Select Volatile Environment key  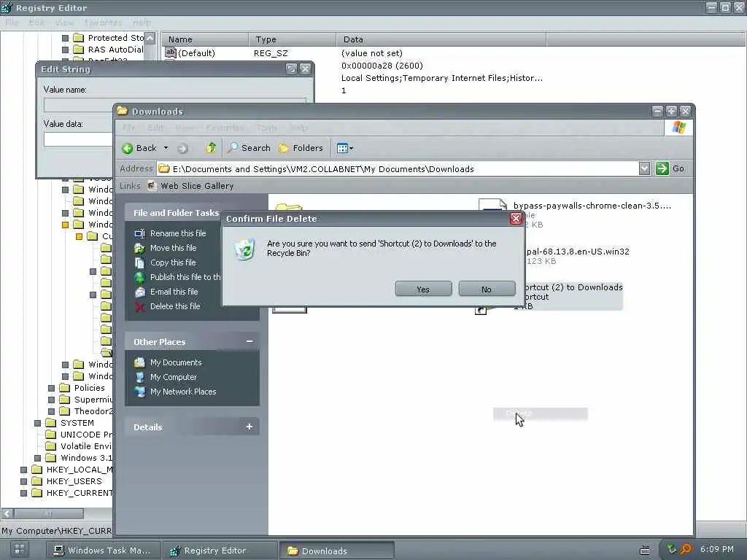coord(86,446)
